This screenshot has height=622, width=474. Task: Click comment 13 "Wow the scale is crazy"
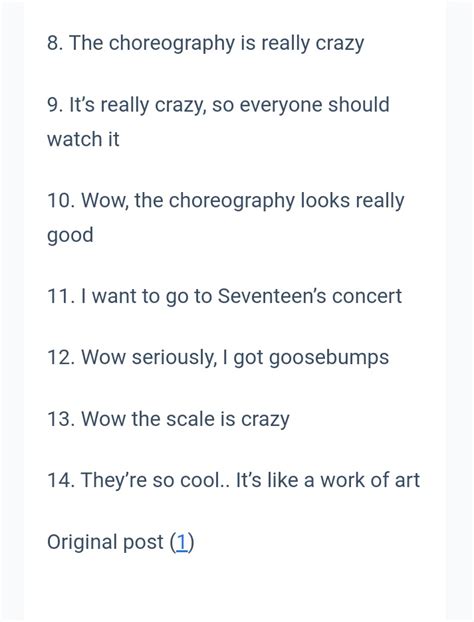click(168, 419)
